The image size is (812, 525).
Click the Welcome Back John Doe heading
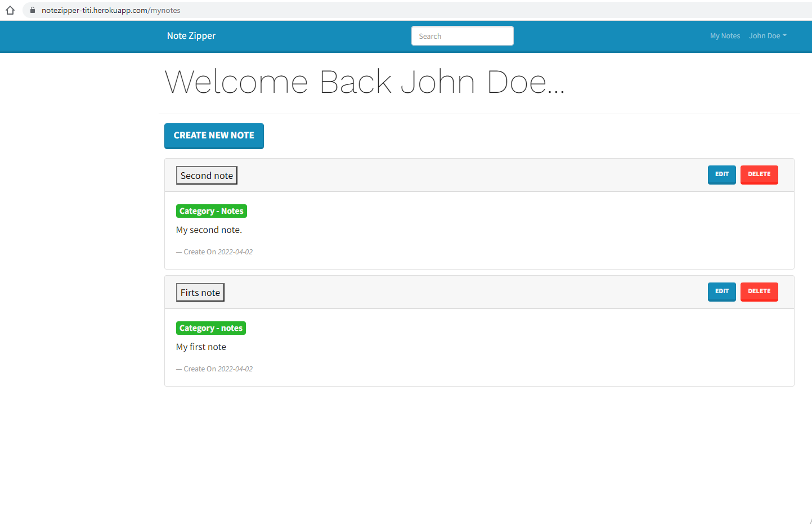(364, 82)
